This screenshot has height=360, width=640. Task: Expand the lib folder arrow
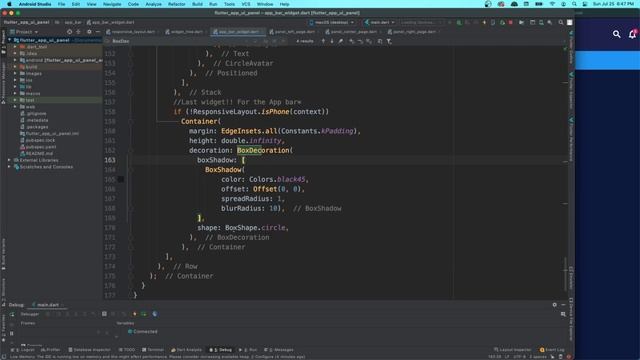point(16,87)
